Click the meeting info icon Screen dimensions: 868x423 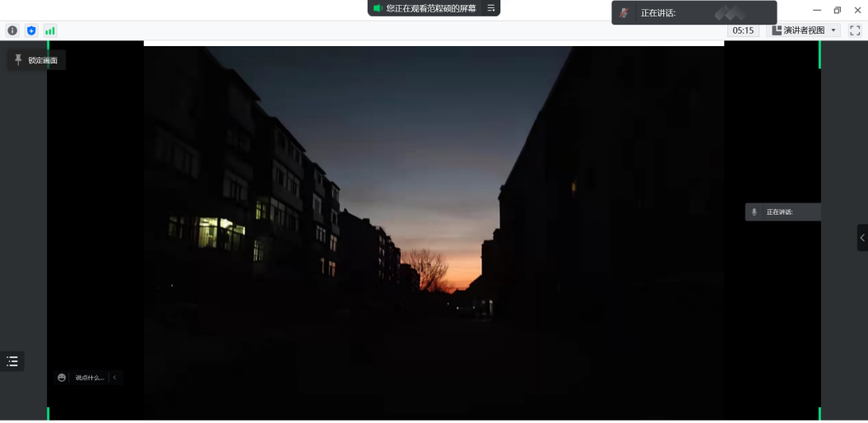[x=12, y=30]
